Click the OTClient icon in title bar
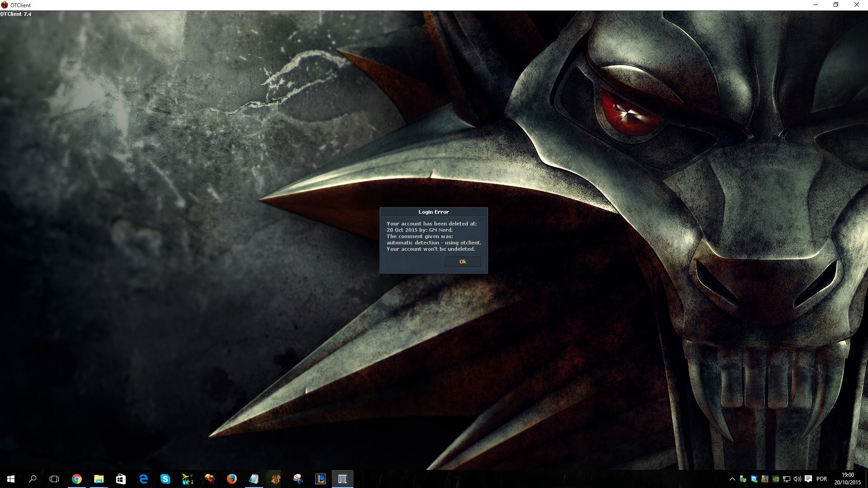The width and height of the screenshot is (868, 488). click(x=5, y=5)
